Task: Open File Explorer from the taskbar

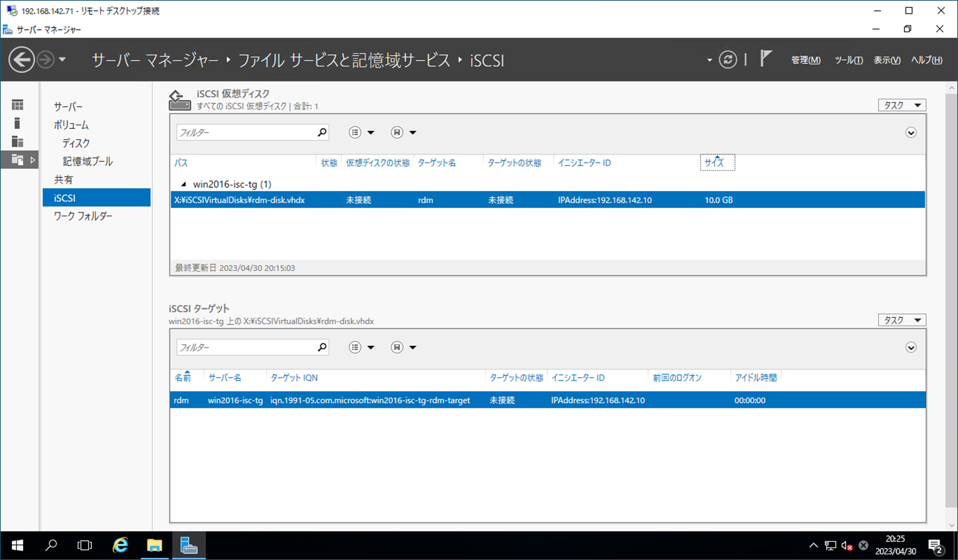Action: pos(154,545)
